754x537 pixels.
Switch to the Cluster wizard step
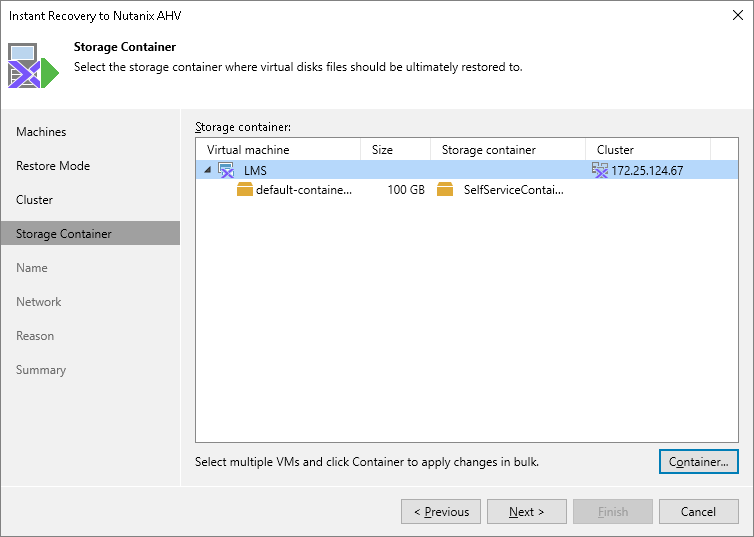(35, 200)
